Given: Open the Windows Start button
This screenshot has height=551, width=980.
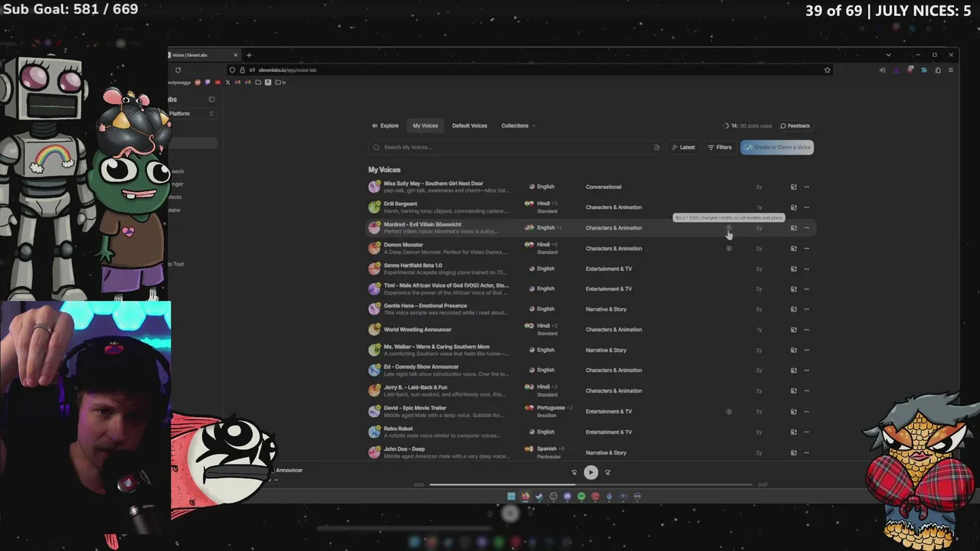Looking at the screenshot, I should 511,496.
